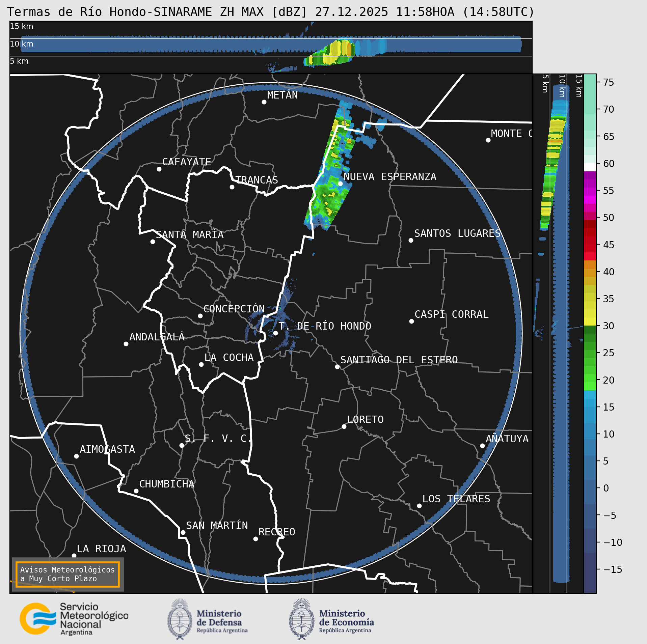Image resolution: width=647 pixels, height=644 pixels.
Task: Click the '−15' value on the dBZ scale
Action: (613, 569)
